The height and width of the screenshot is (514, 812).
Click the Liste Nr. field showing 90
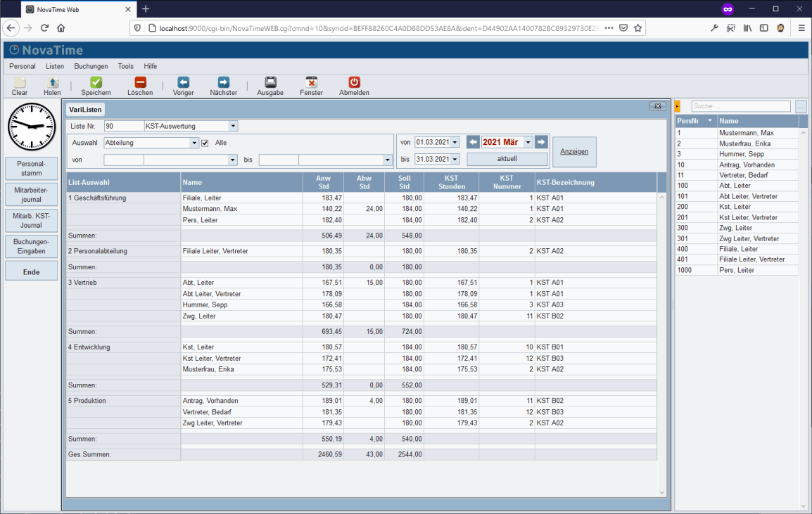(x=124, y=126)
